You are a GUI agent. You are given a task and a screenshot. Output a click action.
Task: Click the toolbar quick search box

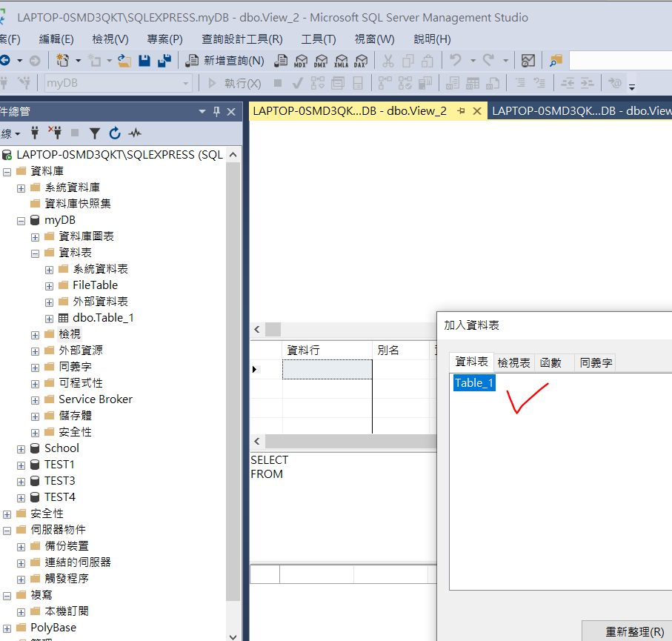[621, 61]
